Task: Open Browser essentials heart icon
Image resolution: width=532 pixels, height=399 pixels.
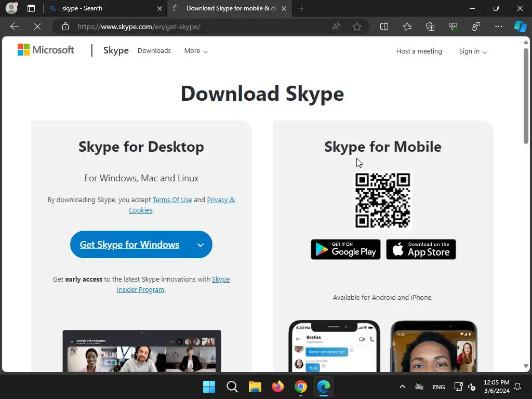Action: coord(453,26)
